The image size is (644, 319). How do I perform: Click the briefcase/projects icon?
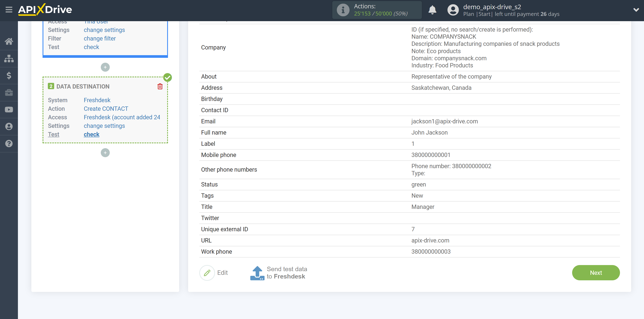coord(9,92)
